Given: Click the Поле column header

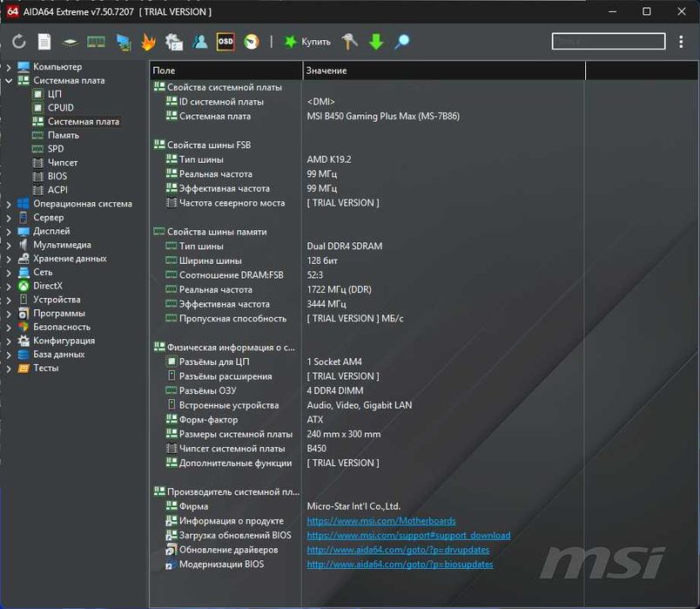Looking at the screenshot, I should click(x=225, y=71).
